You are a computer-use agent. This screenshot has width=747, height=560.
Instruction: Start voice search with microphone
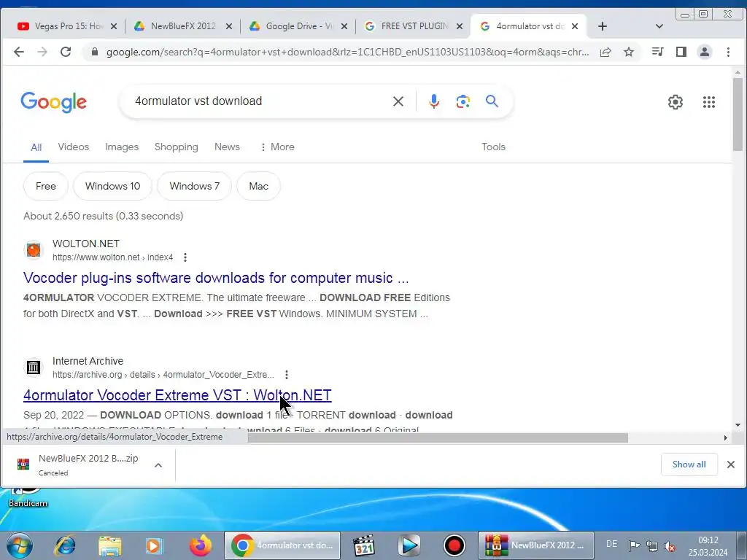tap(433, 101)
